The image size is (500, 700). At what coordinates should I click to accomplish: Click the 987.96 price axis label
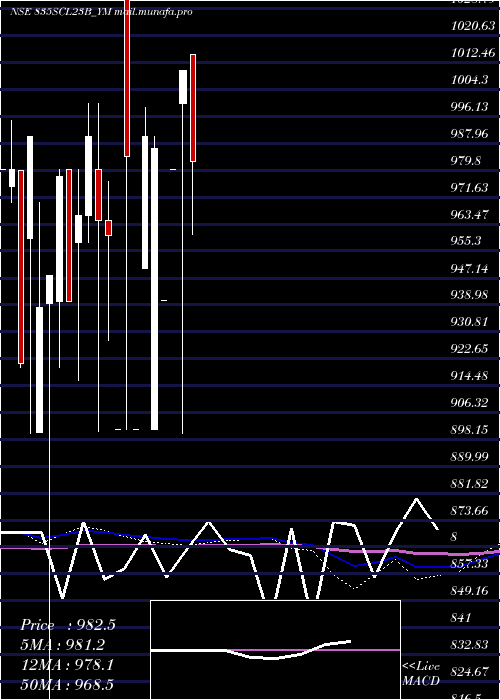(x=470, y=134)
